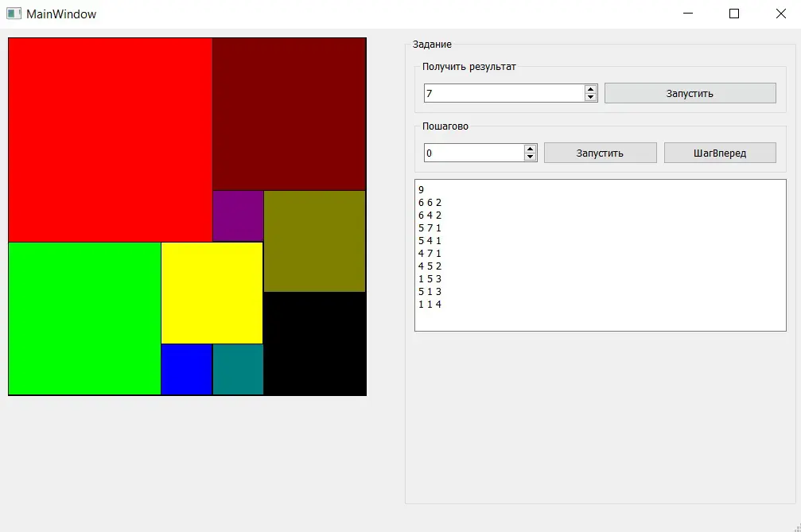
Task: Focus the input field containing 7
Action: [504, 93]
